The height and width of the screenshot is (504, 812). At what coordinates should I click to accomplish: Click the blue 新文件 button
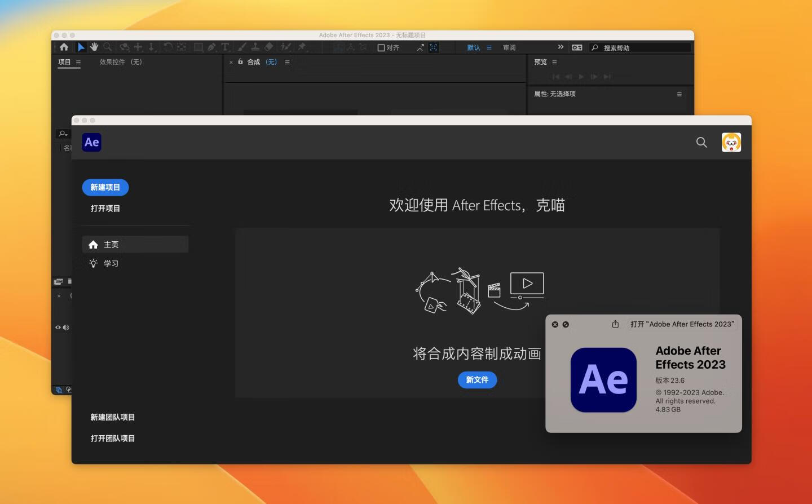pyautogui.click(x=477, y=380)
